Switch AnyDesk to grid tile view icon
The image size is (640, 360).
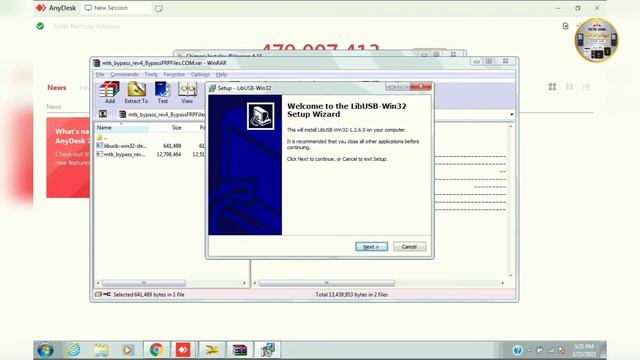click(552, 87)
